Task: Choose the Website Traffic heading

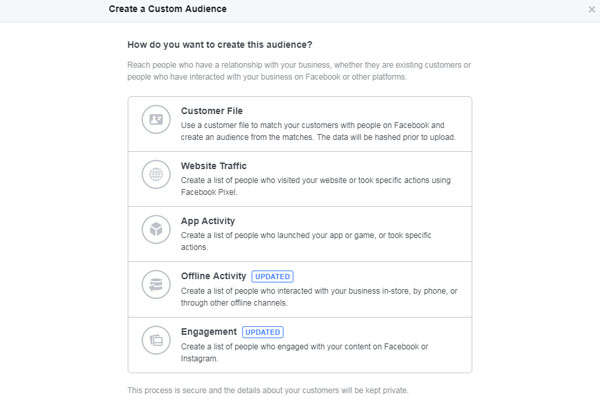Action: [214, 166]
